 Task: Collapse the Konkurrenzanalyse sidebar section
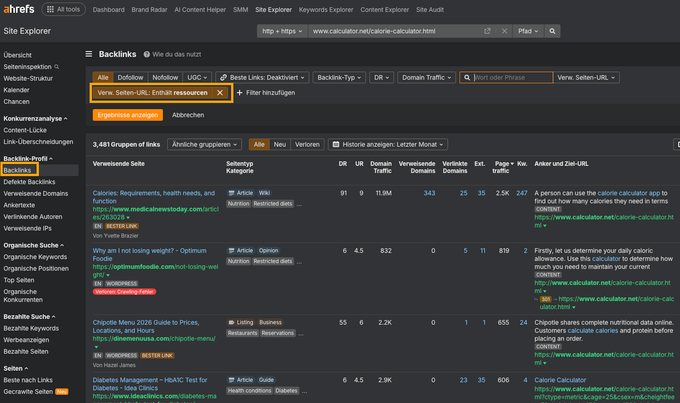click(x=35, y=118)
